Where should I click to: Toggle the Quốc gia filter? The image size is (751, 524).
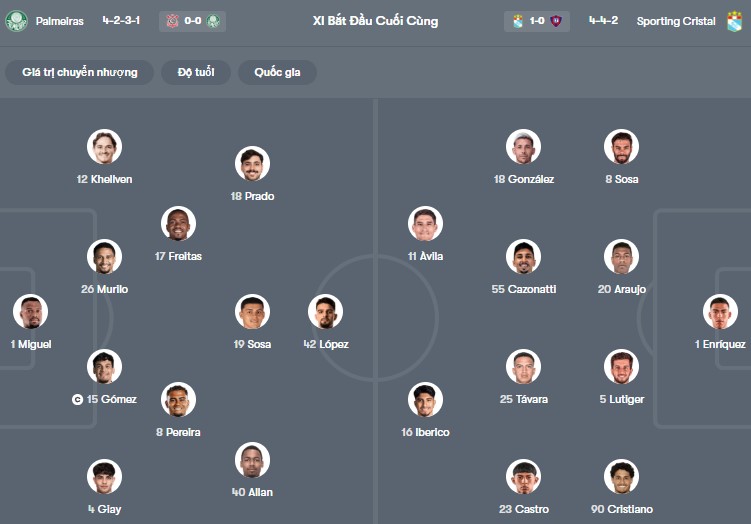click(277, 72)
